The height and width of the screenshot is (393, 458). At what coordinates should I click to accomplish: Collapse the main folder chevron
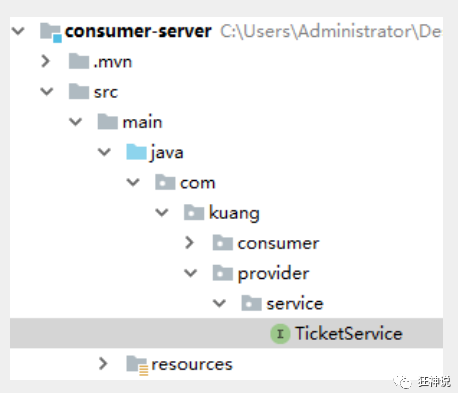coord(76,122)
